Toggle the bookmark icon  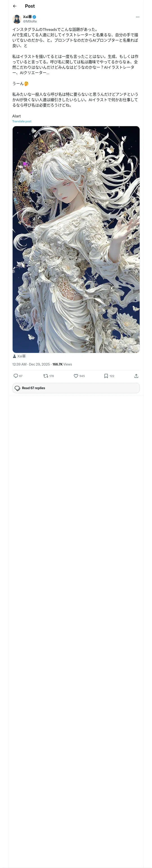tap(106, 376)
